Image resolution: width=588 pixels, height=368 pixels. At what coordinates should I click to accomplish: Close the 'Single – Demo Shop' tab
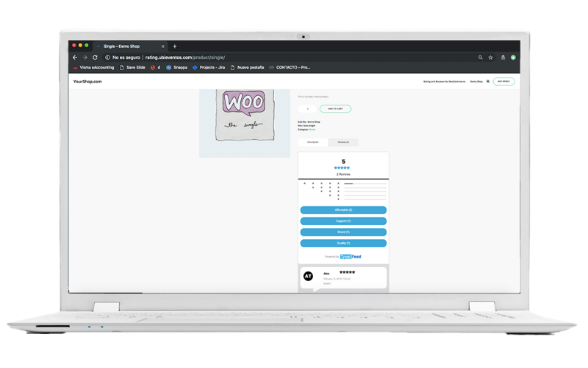coord(162,46)
